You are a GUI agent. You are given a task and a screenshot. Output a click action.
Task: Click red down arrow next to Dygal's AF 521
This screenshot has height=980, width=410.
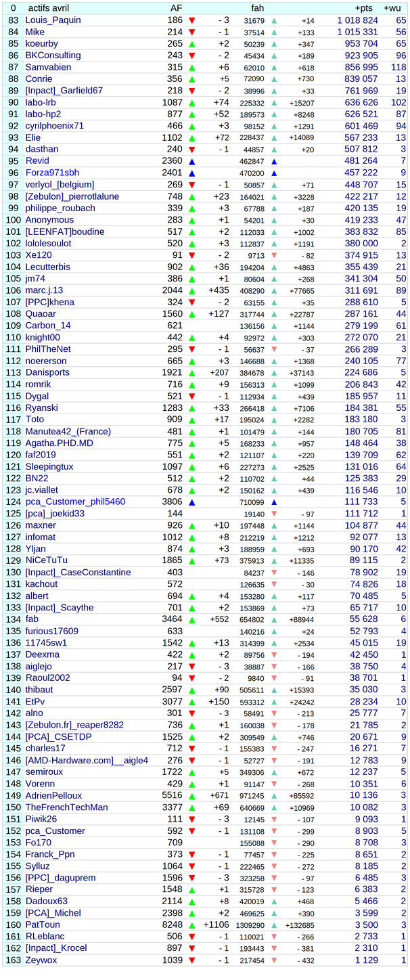(x=192, y=397)
